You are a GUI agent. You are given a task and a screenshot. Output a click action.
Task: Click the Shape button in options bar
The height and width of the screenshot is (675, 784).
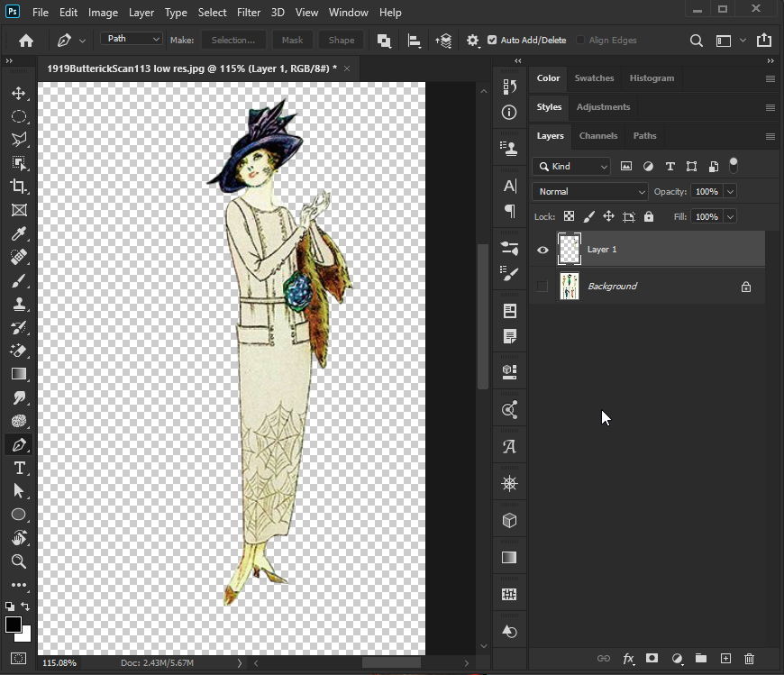[x=342, y=41]
